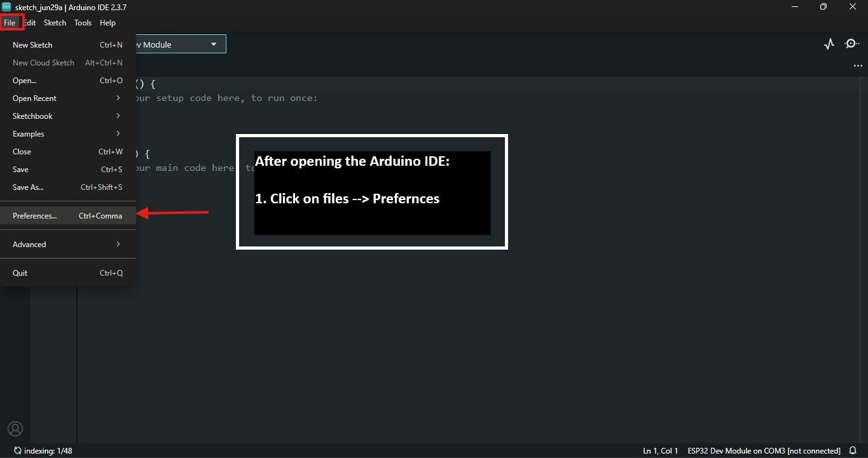This screenshot has width=868, height=458.
Task: Click the three-dots more options icon
Action: click(858, 65)
